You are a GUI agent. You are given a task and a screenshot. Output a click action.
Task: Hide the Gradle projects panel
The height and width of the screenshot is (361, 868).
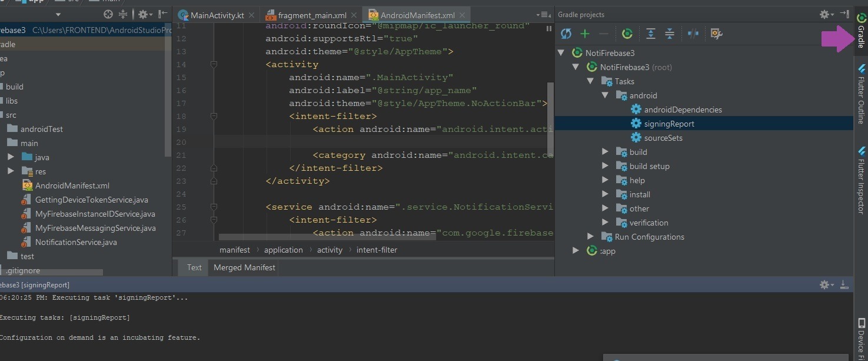[x=844, y=14]
